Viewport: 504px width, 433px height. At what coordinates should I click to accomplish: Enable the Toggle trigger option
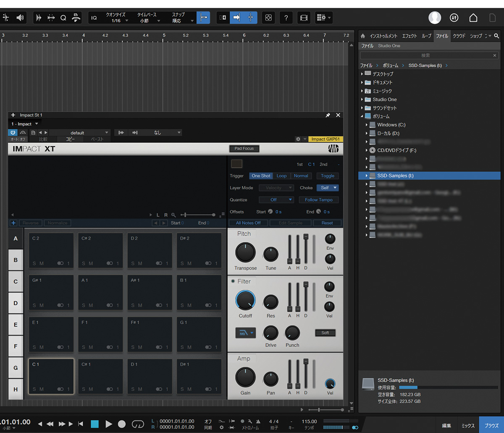point(328,176)
